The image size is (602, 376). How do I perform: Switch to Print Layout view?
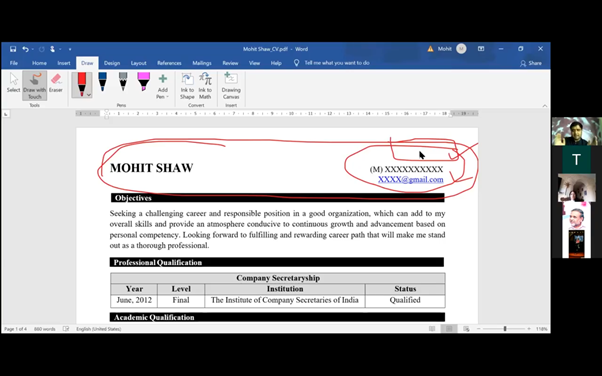[449, 329]
